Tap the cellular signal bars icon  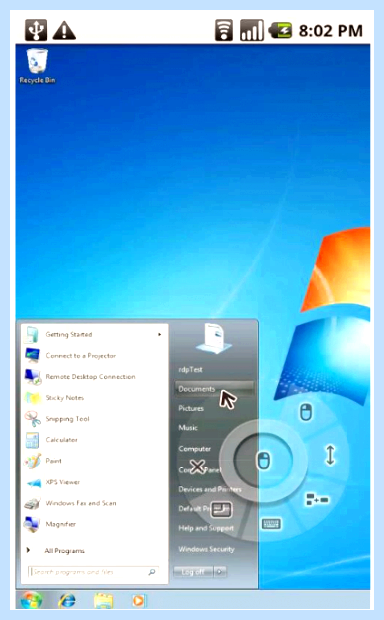point(252,30)
